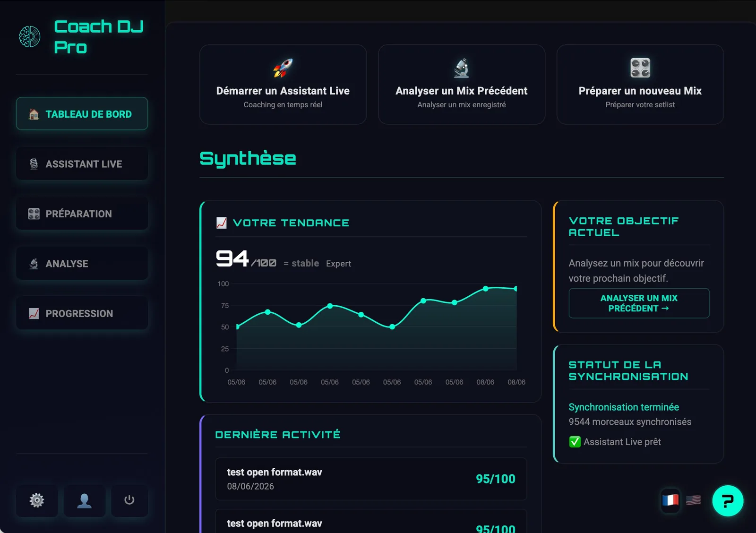Viewport: 756px width, 533px height.
Task: Click the 95/100 score of the 08/06/2026 entry
Action: (495, 479)
